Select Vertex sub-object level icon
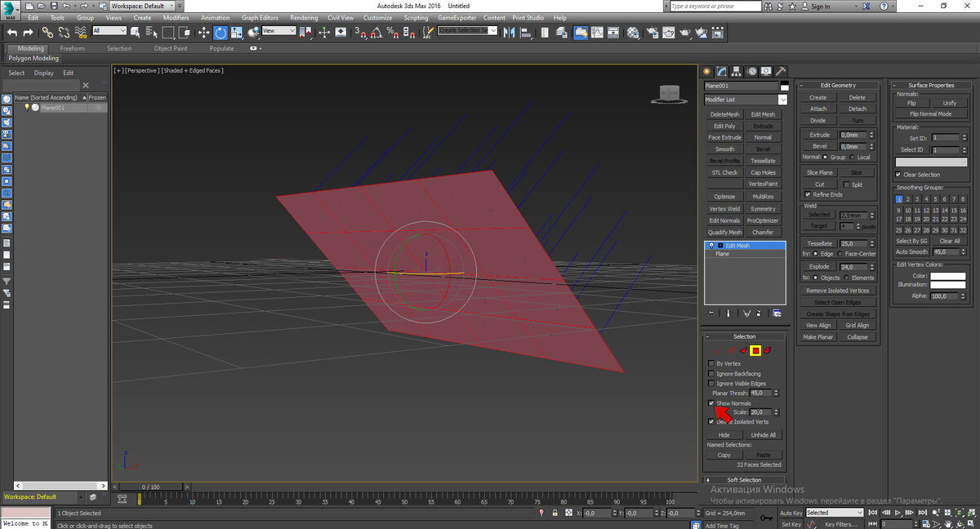The image size is (980, 529). pyautogui.click(x=718, y=350)
